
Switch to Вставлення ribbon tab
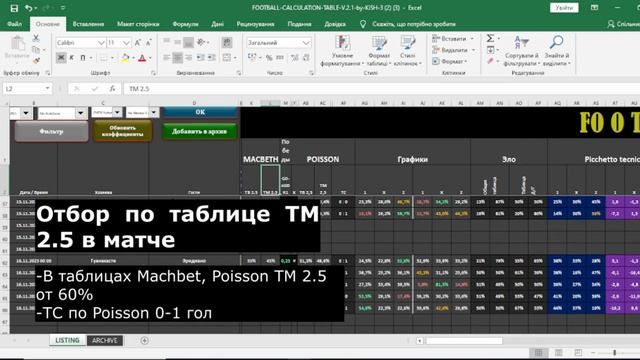[88, 24]
